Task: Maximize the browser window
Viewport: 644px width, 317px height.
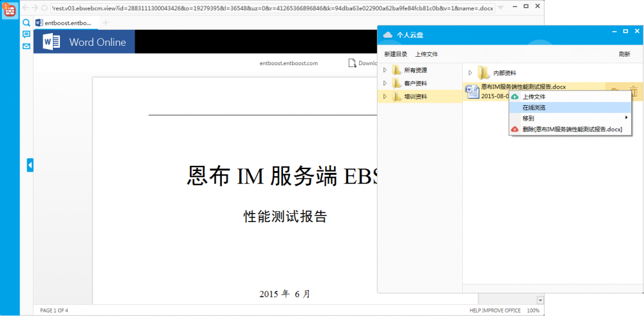Action: [x=526, y=6]
